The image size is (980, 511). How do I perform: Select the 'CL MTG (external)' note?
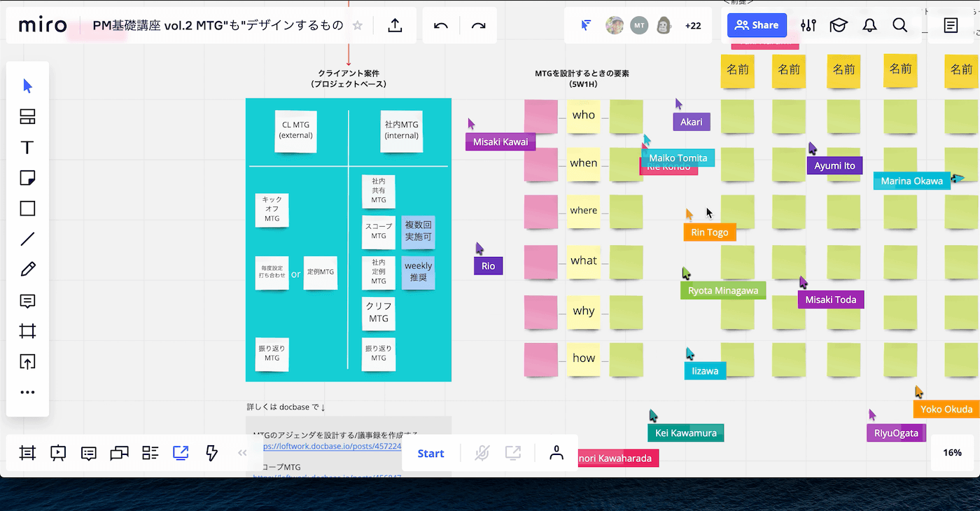[295, 131]
